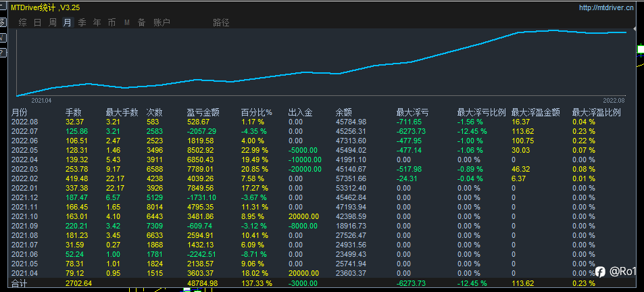Switch to the 综 summary tab
The image size is (644, 292).
pyautogui.click(x=22, y=22)
